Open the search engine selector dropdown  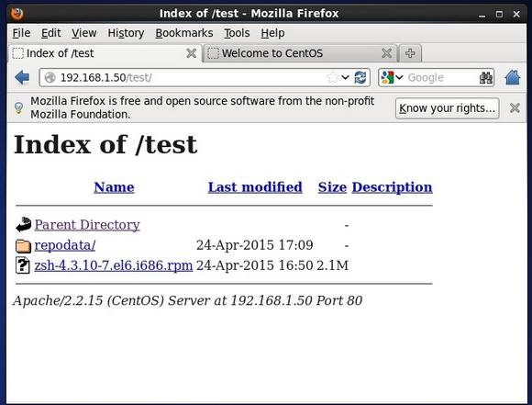(392, 77)
